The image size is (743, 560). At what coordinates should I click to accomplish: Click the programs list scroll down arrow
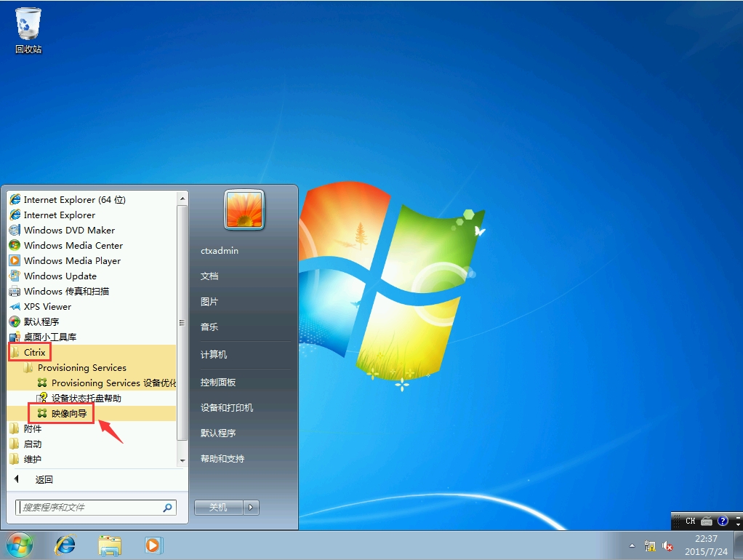pyautogui.click(x=182, y=460)
